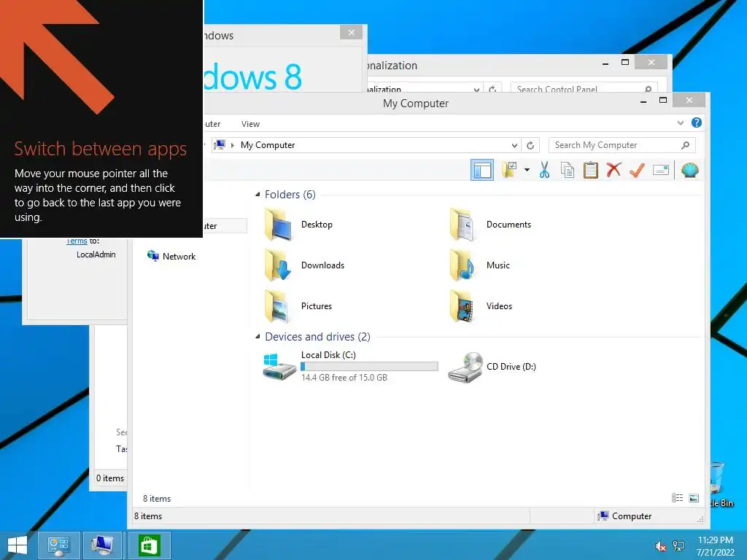Click the folder options toolbar icon
The width and height of the screenshot is (747, 560).
(508, 170)
